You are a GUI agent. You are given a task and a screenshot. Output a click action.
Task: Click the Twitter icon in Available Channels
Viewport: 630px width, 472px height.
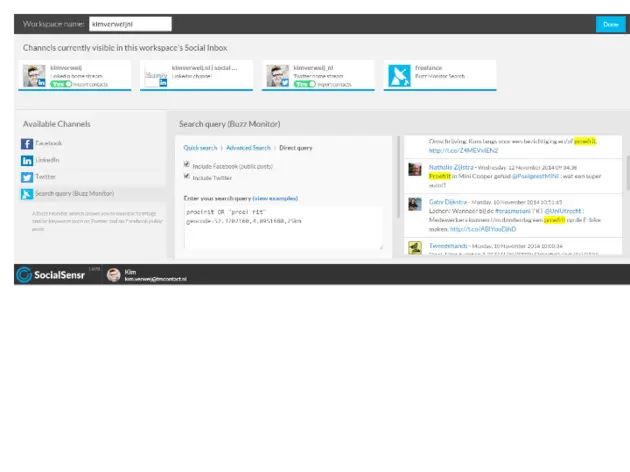[x=27, y=177]
